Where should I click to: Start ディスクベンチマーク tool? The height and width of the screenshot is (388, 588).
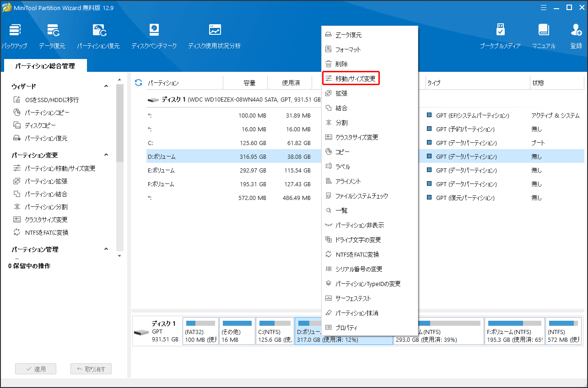tap(154, 37)
